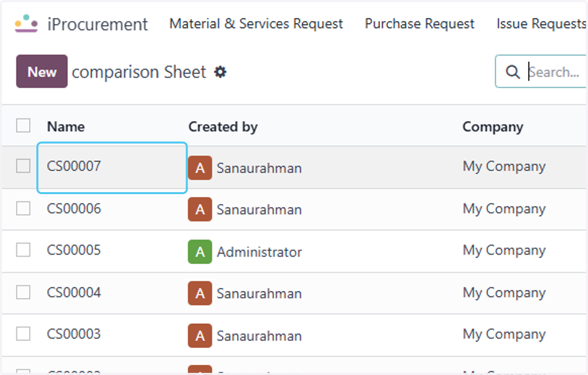Sort the list by the Name column header
The height and width of the screenshot is (375, 588).
point(66,126)
